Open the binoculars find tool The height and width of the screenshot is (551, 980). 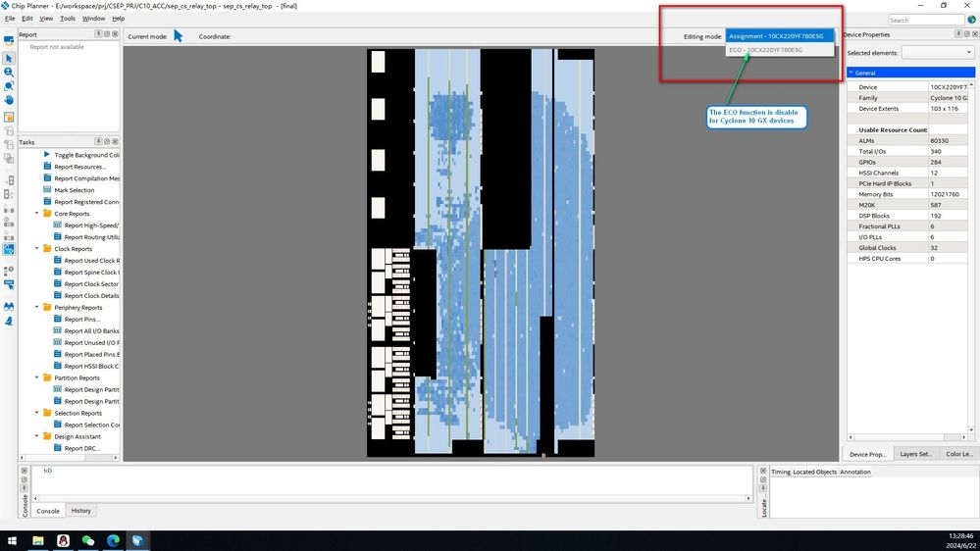click(9, 307)
